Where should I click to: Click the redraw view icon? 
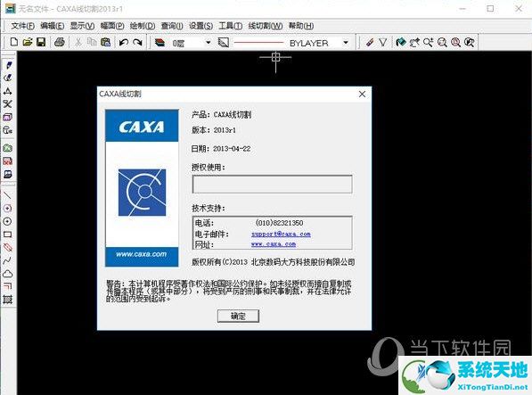pos(401,43)
